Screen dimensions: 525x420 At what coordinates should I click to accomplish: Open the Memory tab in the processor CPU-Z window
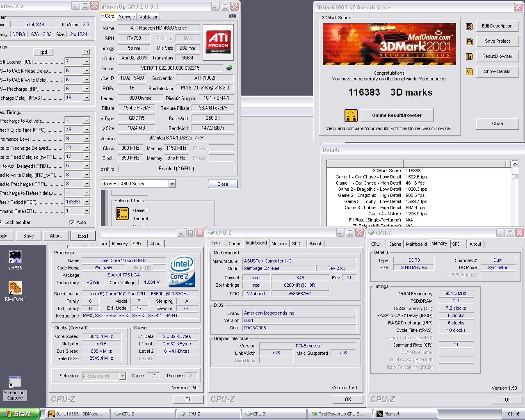120,244
